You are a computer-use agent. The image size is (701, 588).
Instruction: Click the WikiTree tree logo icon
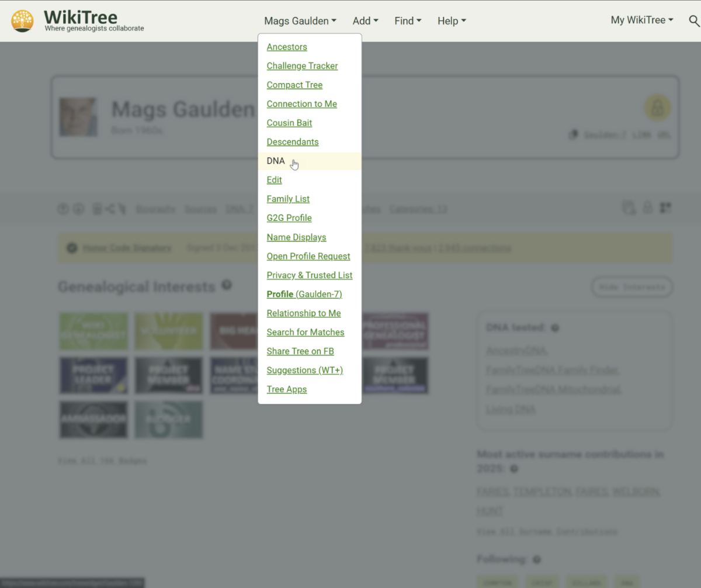(x=22, y=20)
